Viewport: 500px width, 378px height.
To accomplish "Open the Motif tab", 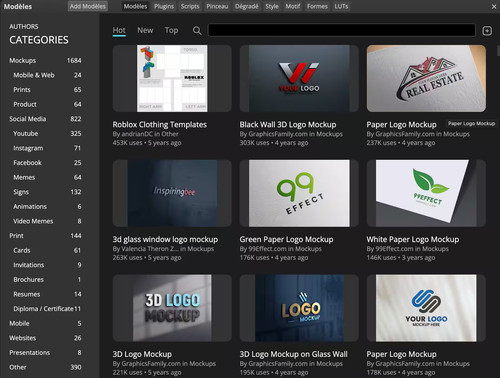I will click(293, 6).
